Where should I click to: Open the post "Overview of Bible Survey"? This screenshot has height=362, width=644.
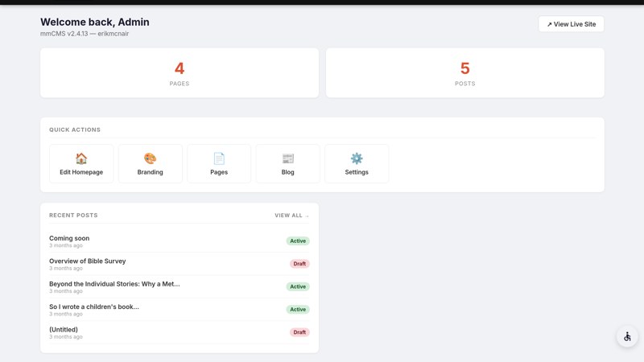88,261
